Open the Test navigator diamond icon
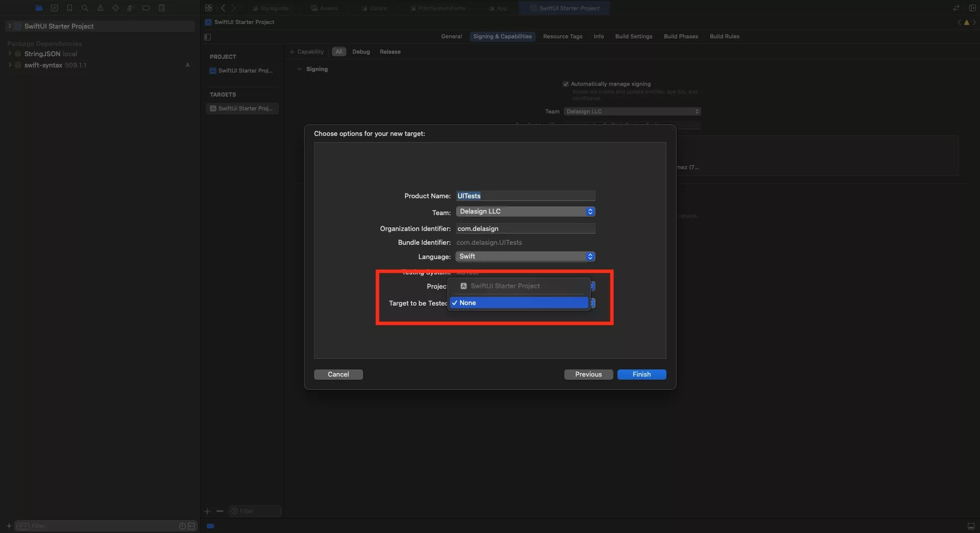The image size is (980, 533). (115, 8)
